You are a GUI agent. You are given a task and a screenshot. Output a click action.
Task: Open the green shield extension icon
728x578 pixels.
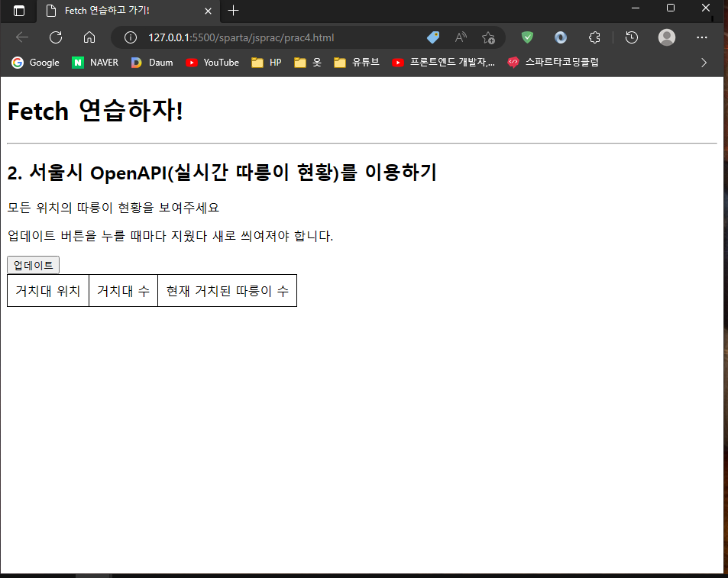[x=527, y=37]
